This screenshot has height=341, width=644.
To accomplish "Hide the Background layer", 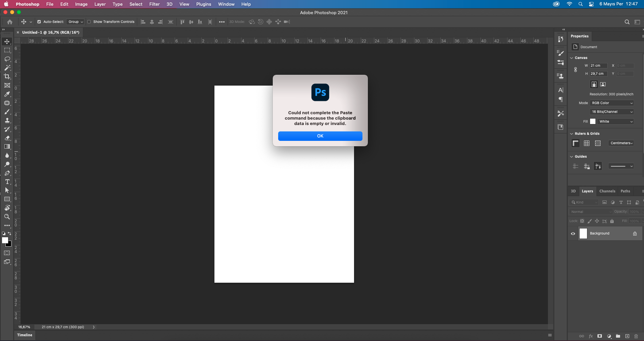I will point(573,234).
